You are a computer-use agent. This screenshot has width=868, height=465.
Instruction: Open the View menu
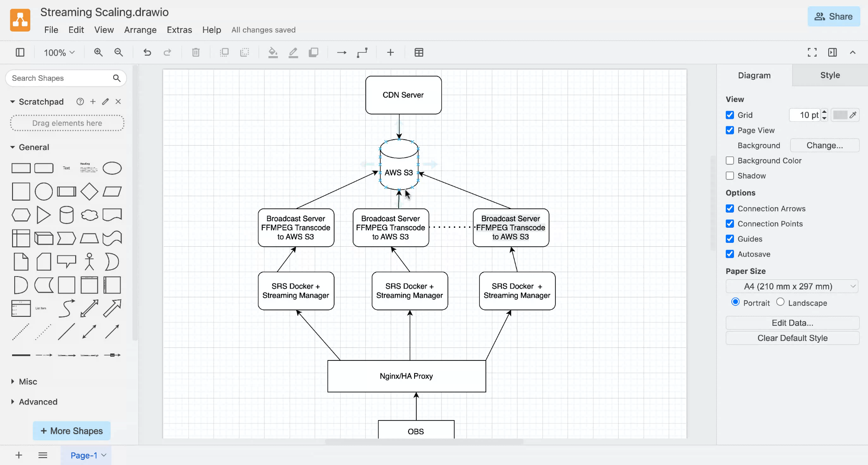[x=104, y=30]
